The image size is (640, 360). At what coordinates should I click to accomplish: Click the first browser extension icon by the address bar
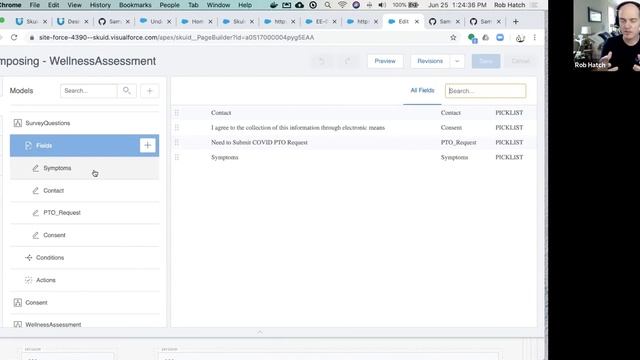point(472,38)
